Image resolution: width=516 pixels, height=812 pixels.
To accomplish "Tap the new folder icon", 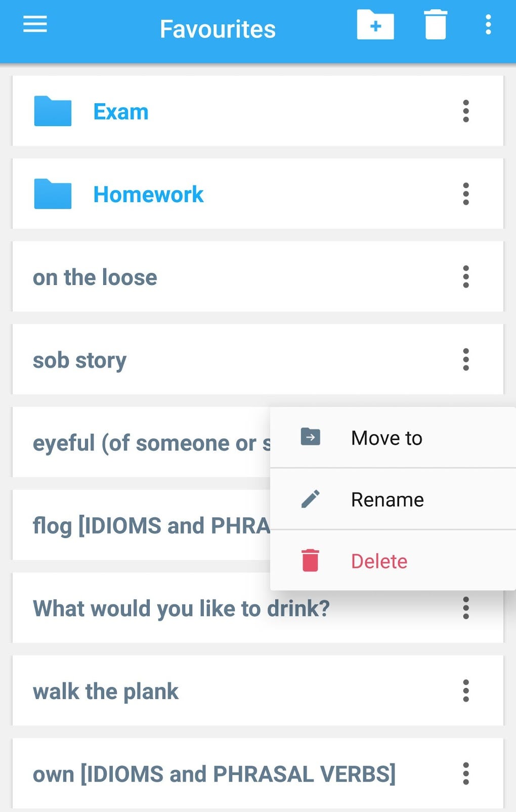I will point(375,25).
